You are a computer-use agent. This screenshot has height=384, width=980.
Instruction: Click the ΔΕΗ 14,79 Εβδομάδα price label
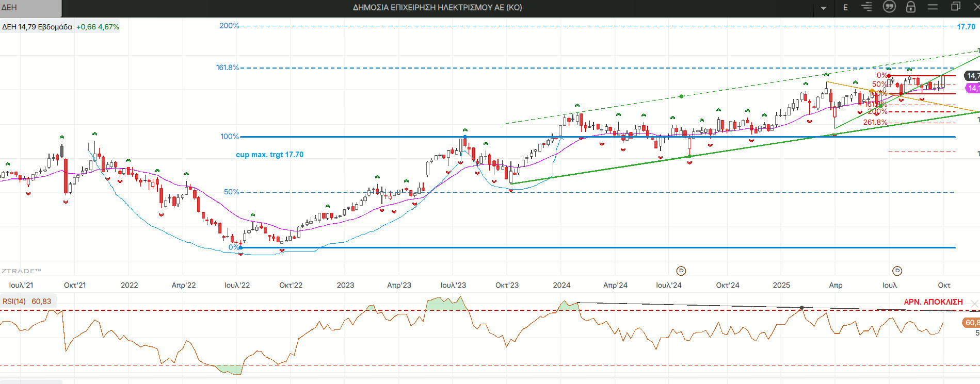click(37, 27)
